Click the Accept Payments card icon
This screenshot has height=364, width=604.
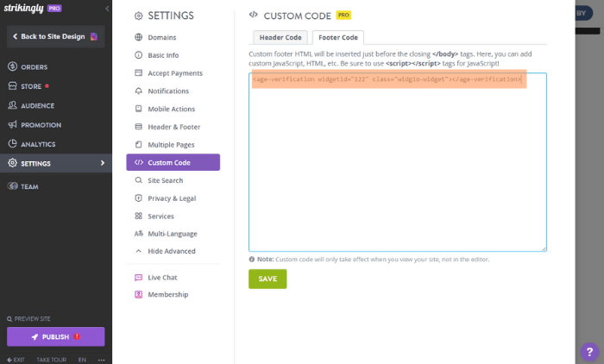[x=138, y=72]
